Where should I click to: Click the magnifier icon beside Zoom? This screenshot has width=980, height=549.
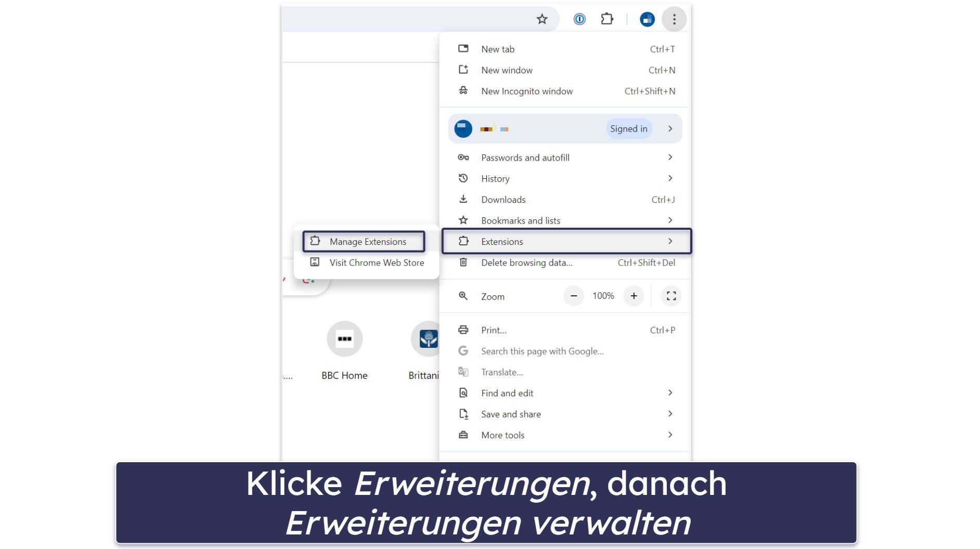(463, 296)
